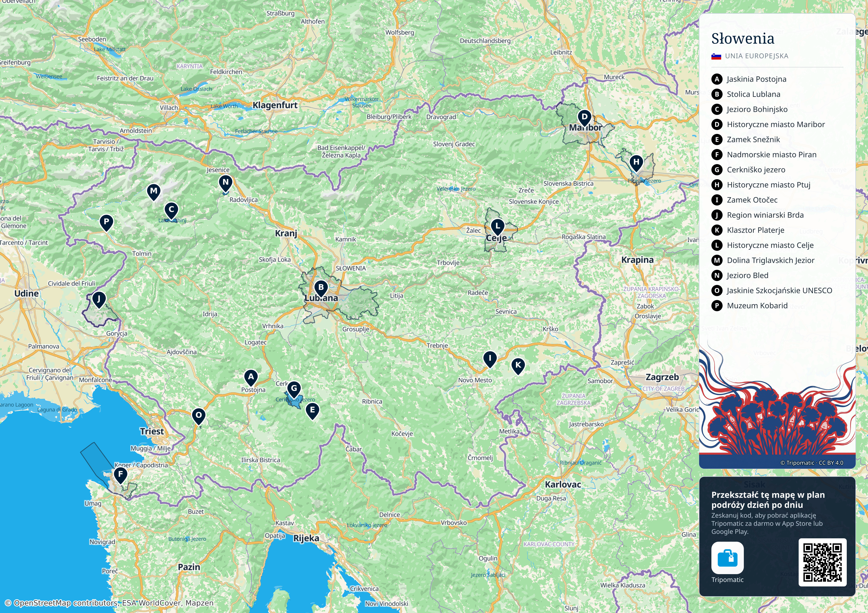The height and width of the screenshot is (613, 868).
Task: Click legend entry Jaskinie Szkocjańskie UNESCO
Action: (x=772, y=291)
